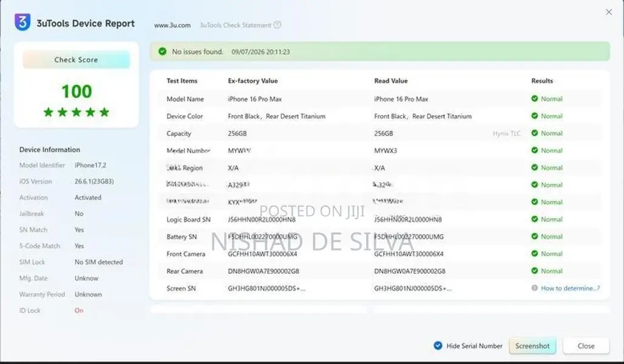Click the 3uTools logo icon

pos(22,22)
